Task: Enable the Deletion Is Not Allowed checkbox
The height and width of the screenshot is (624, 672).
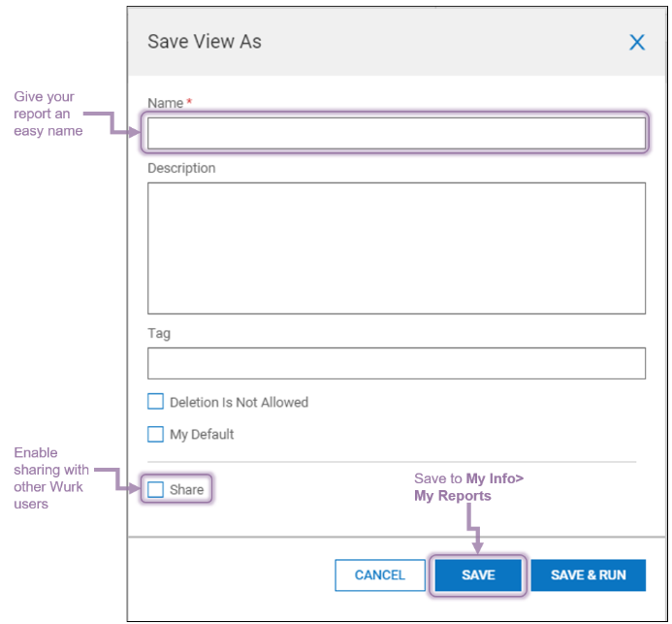Action: click(155, 402)
